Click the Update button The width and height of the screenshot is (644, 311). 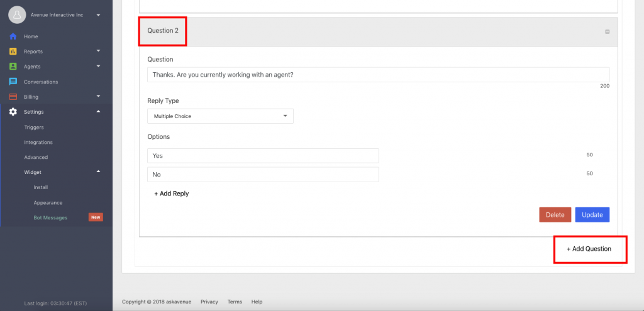pyautogui.click(x=592, y=215)
